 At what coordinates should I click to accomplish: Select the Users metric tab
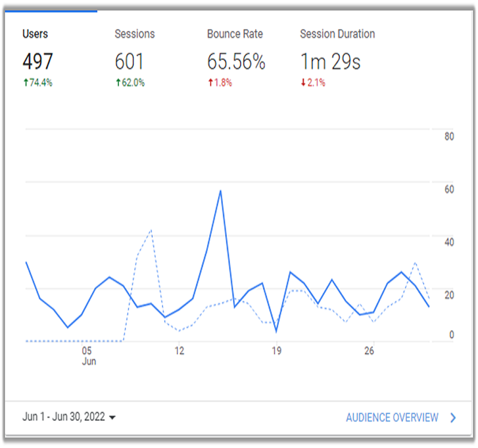(x=35, y=34)
